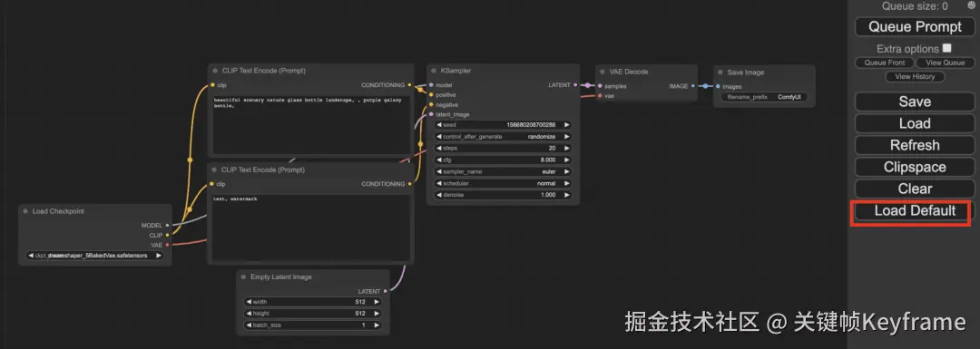
Task: Collapse the VAE Decode node title dot
Action: pyautogui.click(x=603, y=72)
